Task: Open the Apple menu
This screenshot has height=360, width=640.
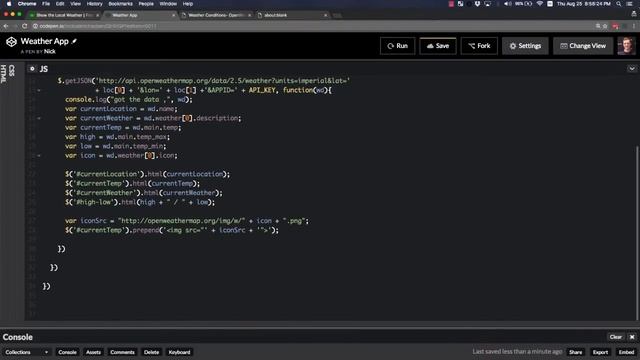Action: click(9, 4)
